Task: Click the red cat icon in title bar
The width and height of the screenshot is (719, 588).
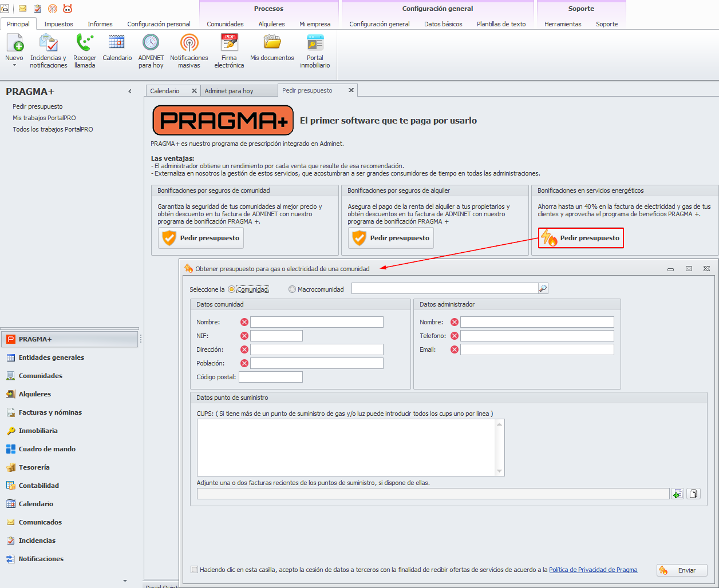Action: [x=68, y=9]
